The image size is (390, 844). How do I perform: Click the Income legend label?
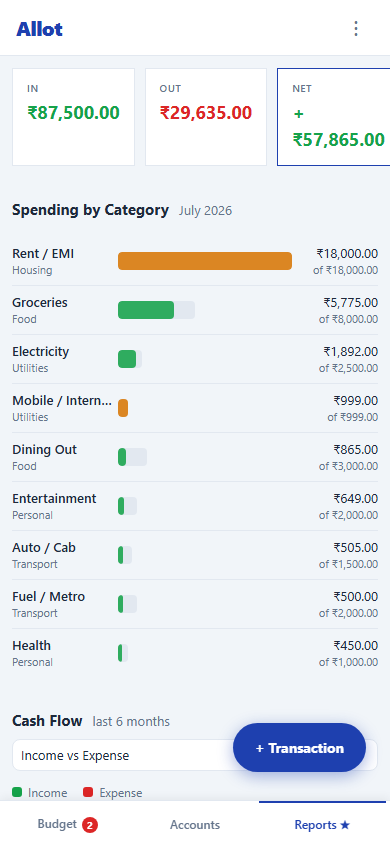48,793
